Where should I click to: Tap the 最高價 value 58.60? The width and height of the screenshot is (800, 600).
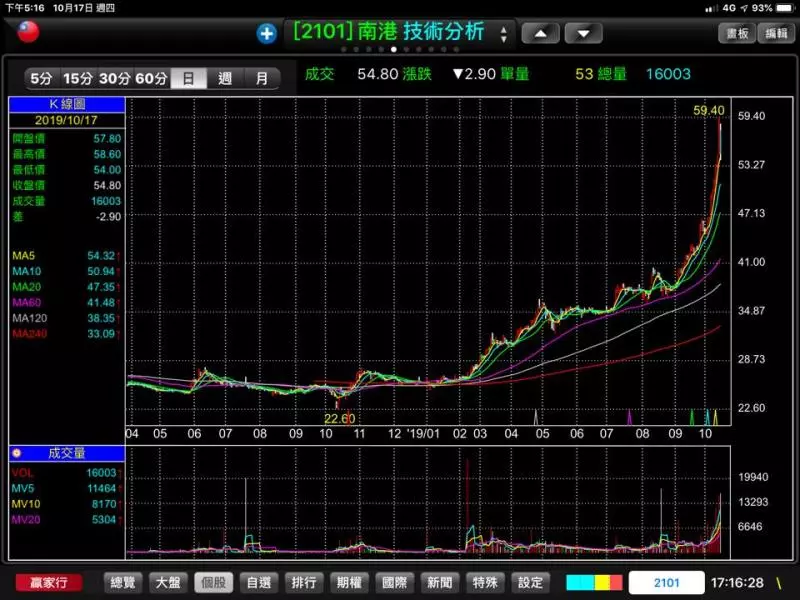107,154
